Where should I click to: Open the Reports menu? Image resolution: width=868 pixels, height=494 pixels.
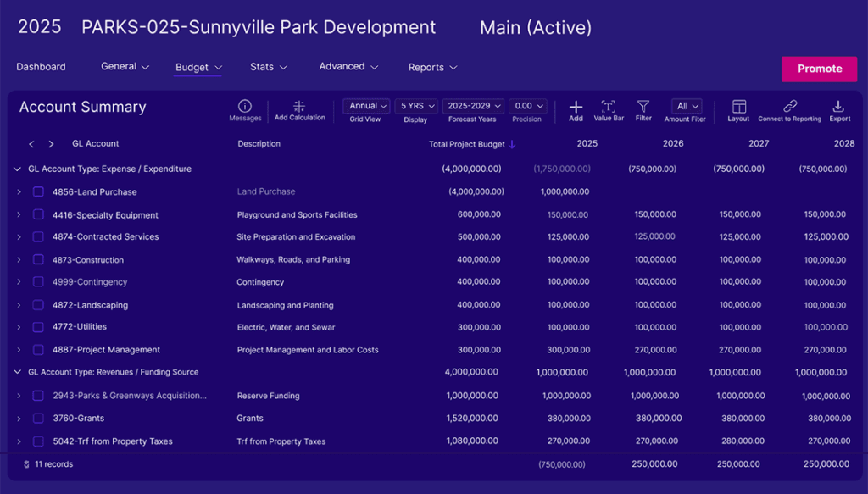(432, 66)
